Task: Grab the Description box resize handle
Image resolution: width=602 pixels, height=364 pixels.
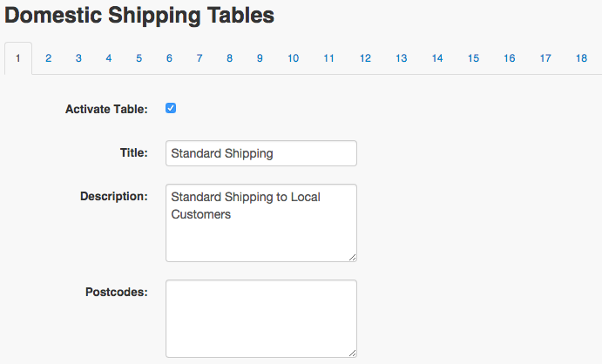Action: click(353, 258)
